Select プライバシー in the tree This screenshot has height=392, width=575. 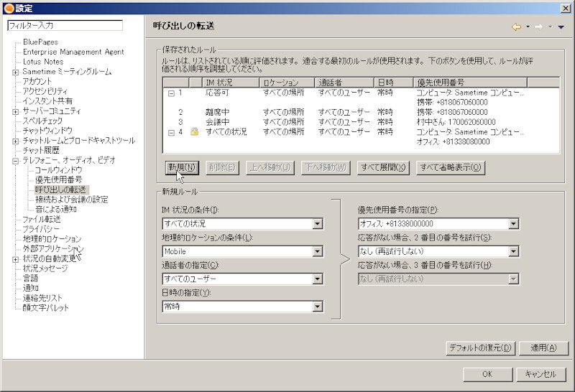point(41,229)
